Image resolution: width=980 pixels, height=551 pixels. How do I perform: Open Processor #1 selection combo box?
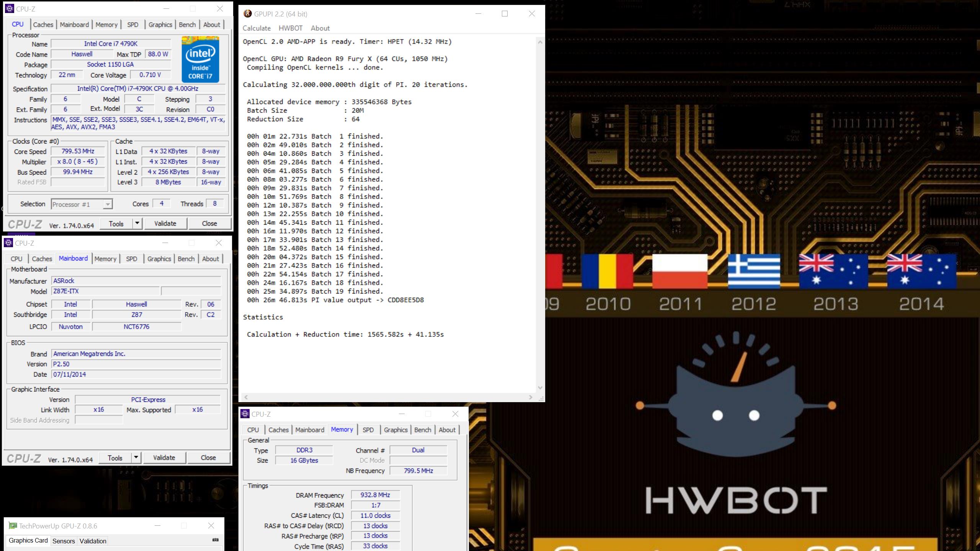point(82,204)
